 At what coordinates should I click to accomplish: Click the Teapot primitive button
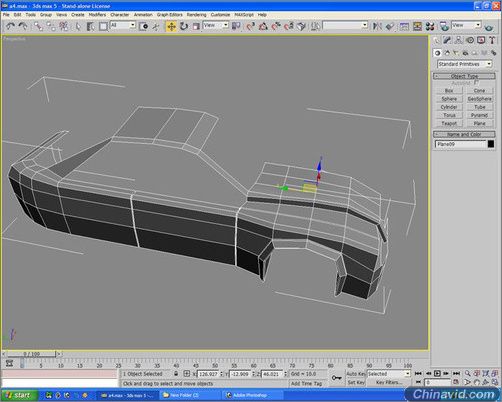tap(449, 123)
